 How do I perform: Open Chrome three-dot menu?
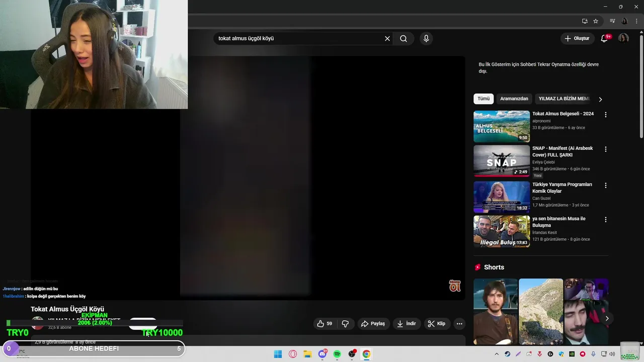pos(636,21)
